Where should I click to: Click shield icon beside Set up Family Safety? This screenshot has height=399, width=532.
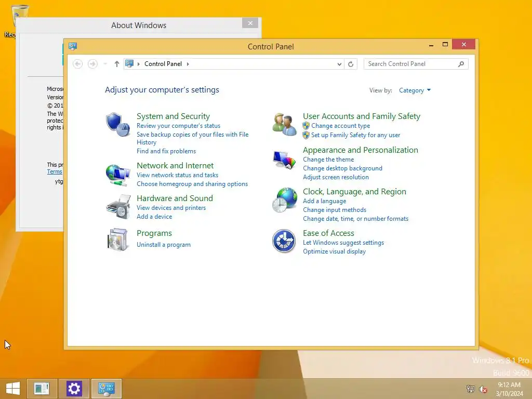(306, 135)
